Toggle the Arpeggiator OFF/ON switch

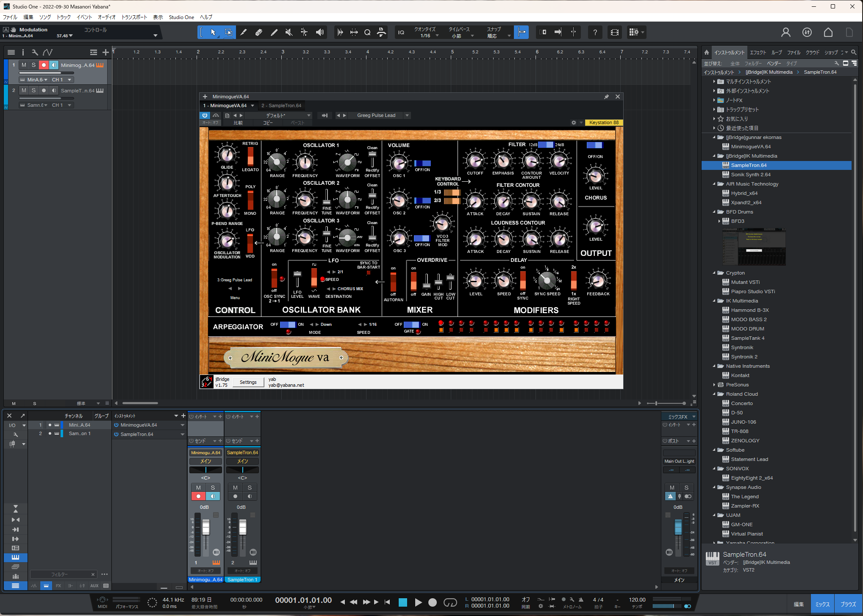coord(288,325)
